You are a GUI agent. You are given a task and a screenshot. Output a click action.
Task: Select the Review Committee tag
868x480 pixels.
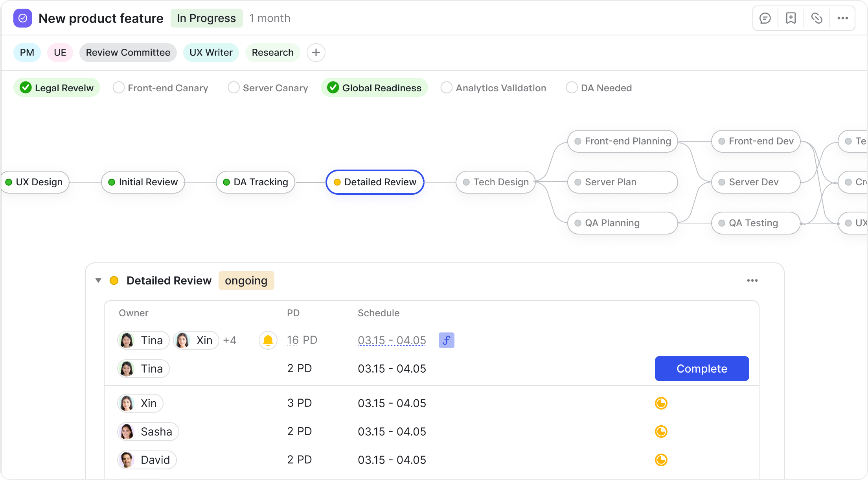coord(128,52)
